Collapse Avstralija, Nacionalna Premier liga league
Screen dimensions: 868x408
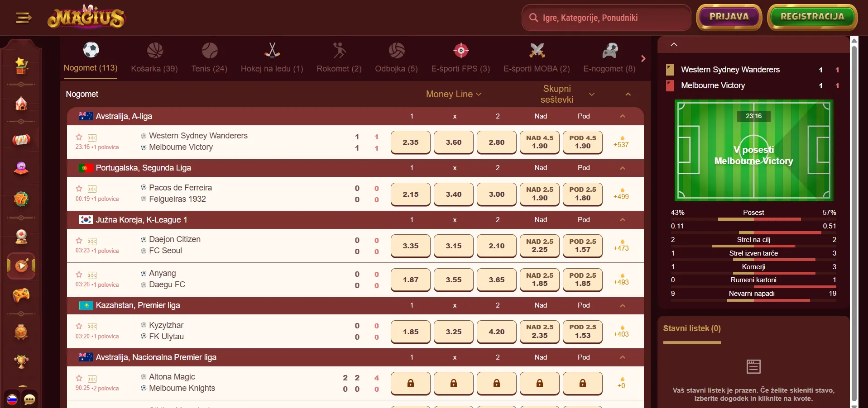tap(623, 357)
